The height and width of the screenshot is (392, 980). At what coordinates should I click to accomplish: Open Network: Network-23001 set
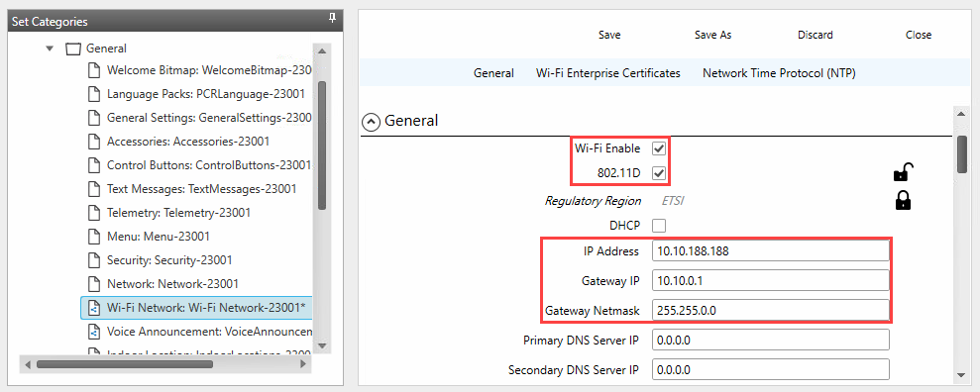172,284
